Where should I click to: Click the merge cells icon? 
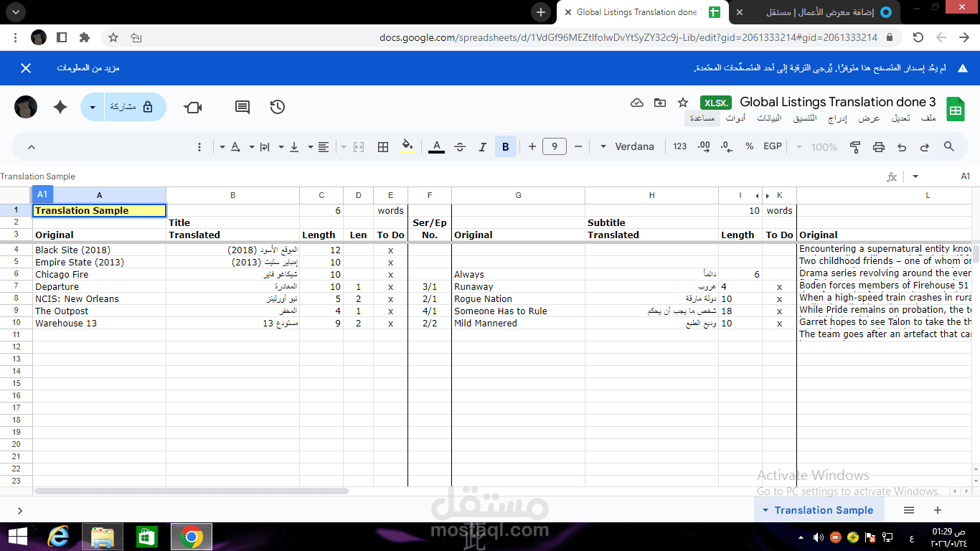coord(359,146)
